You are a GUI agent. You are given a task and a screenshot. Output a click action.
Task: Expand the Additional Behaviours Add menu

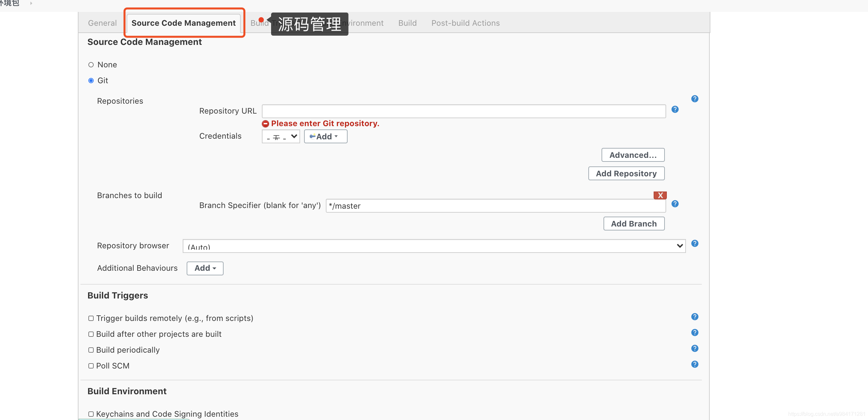(205, 268)
